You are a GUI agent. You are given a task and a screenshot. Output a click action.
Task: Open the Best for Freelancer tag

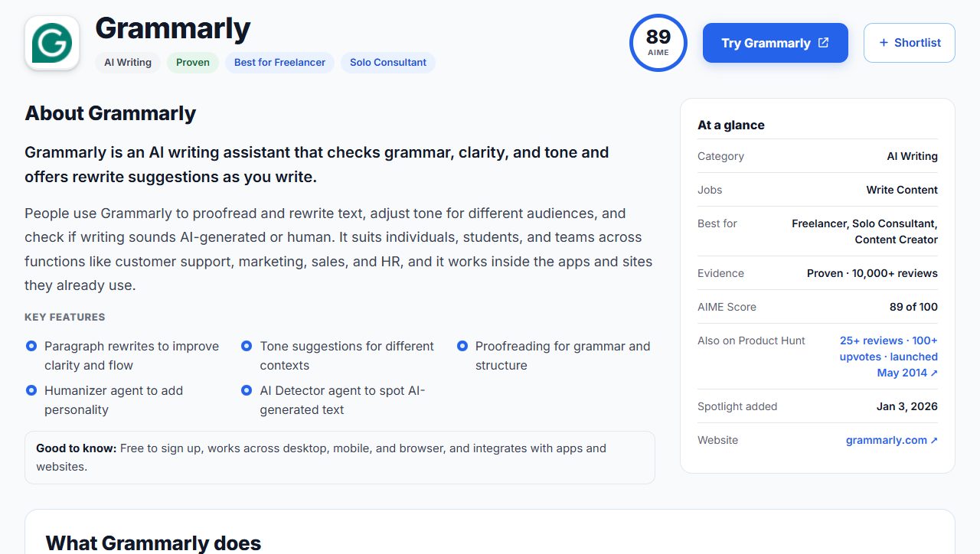point(279,63)
